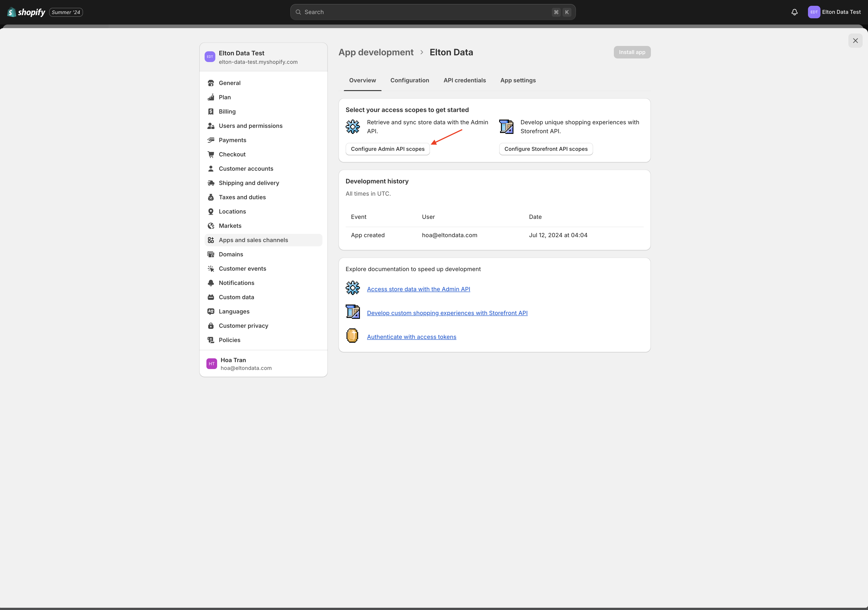Click the Customer privacy lock icon

pyautogui.click(x=211, y=325)
